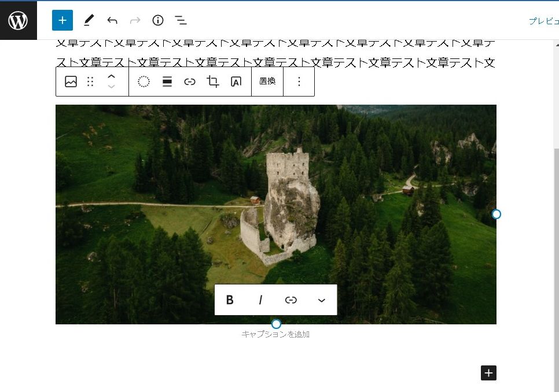Open the block inserter plus button

point(62,21)
